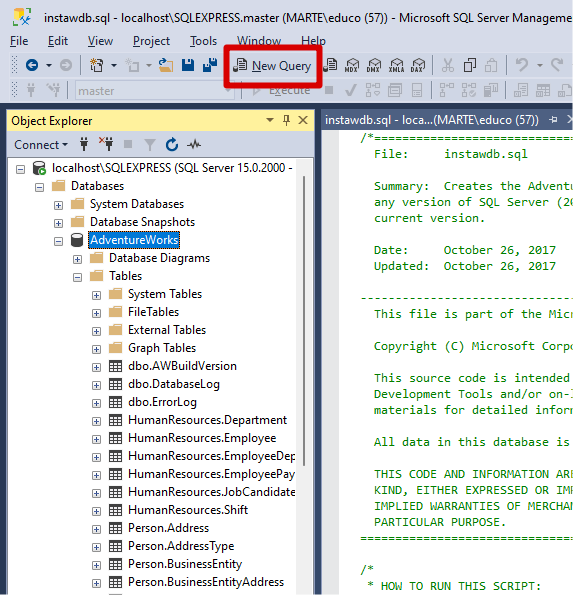The height and width of the screenshot is (595, 573).
Task: Expand the Database Diagrams folder
Action: [77, 259]
